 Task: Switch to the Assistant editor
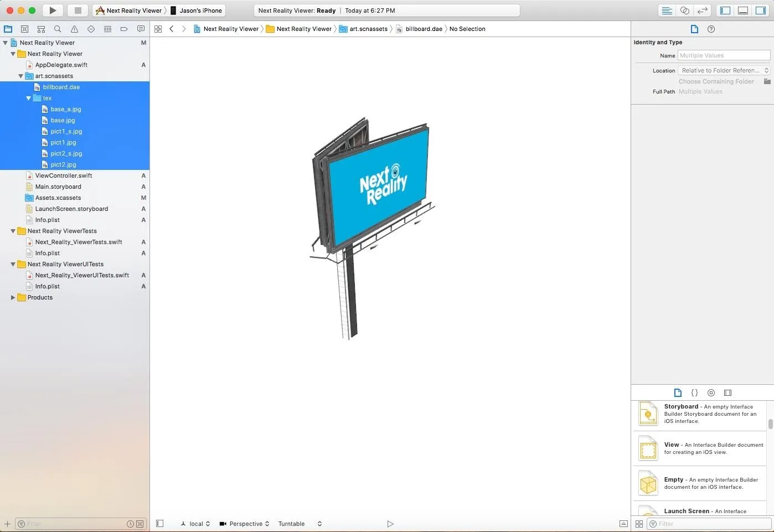[x=685, y=11]
